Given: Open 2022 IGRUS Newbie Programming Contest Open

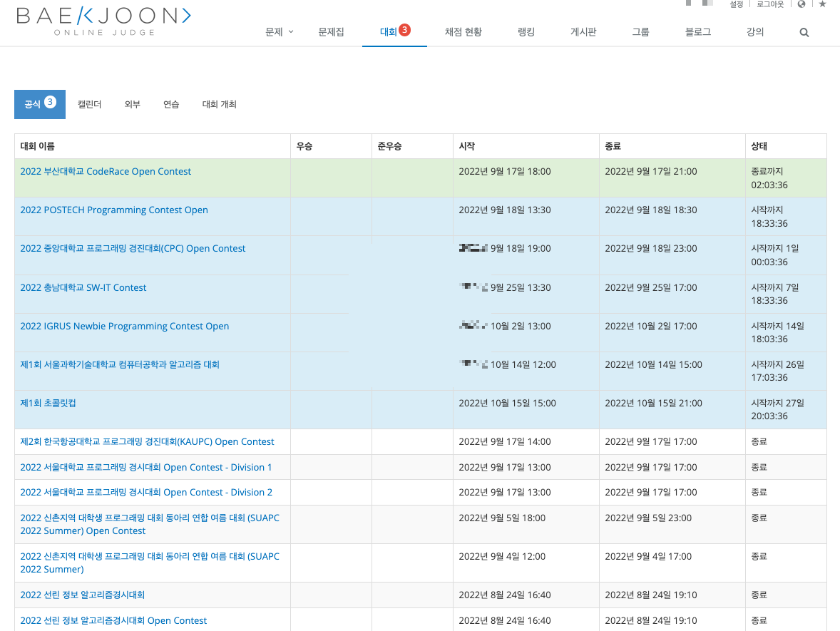Looking at the screenshot, I should pyautogui.click(x=124, y=327).
